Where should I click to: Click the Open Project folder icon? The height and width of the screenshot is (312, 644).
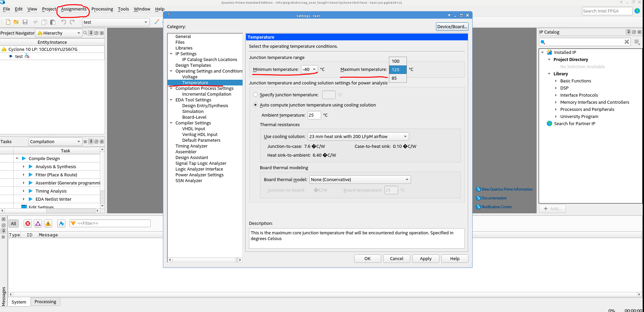pos(16,22)
